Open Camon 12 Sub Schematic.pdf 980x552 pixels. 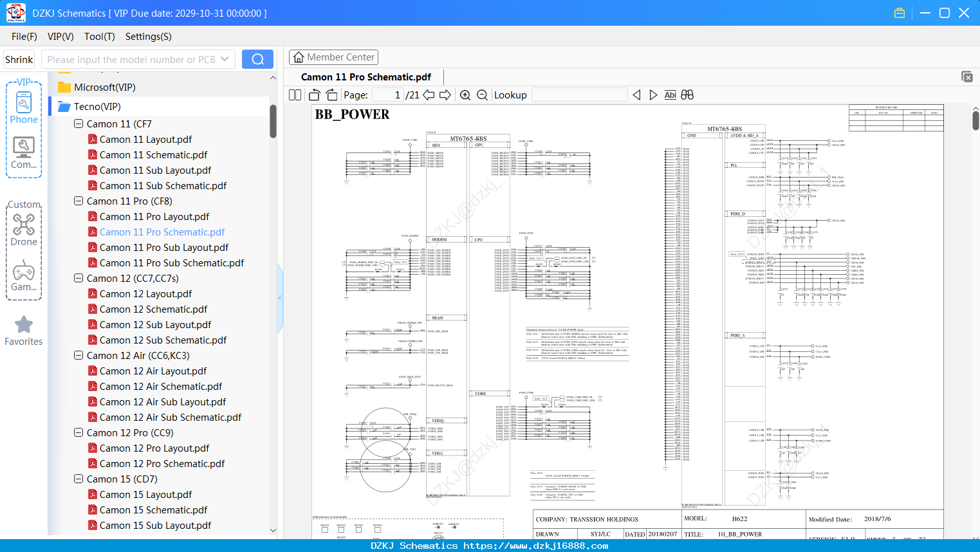163,340
